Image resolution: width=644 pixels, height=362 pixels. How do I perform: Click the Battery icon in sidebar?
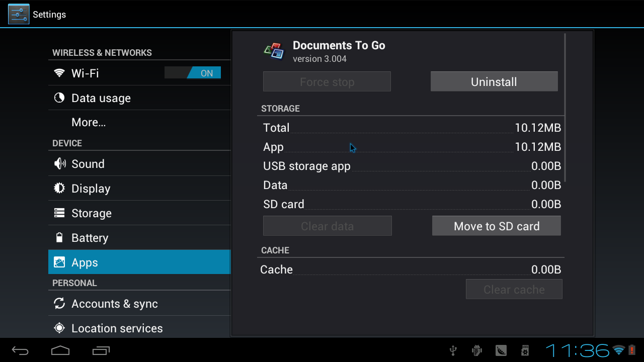coord(59,237)
